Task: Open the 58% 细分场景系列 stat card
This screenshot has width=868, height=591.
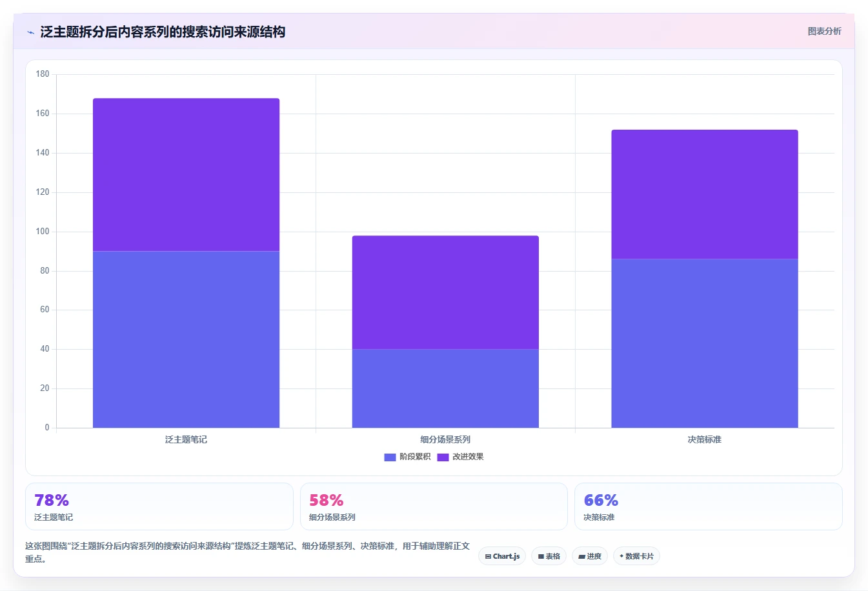Action: 434,506
